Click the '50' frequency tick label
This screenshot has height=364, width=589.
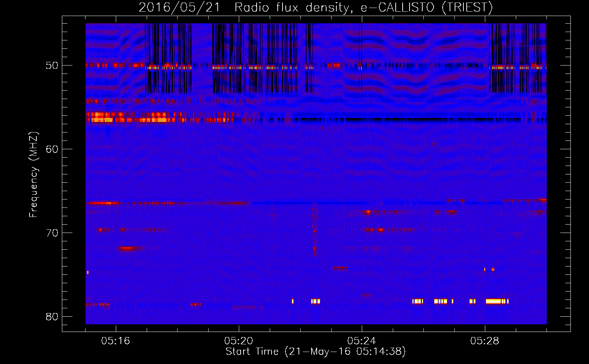[x=52, y=66]
